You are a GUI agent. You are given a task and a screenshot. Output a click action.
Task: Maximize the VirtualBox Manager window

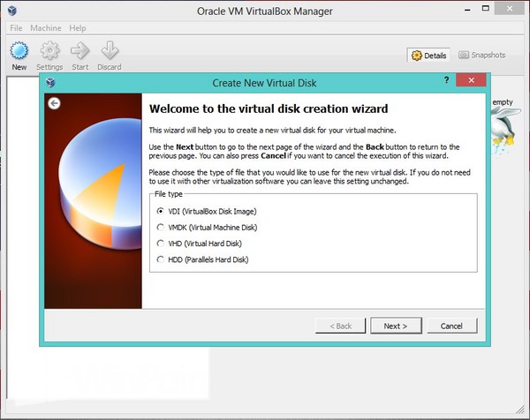click(x=486, y=9)
